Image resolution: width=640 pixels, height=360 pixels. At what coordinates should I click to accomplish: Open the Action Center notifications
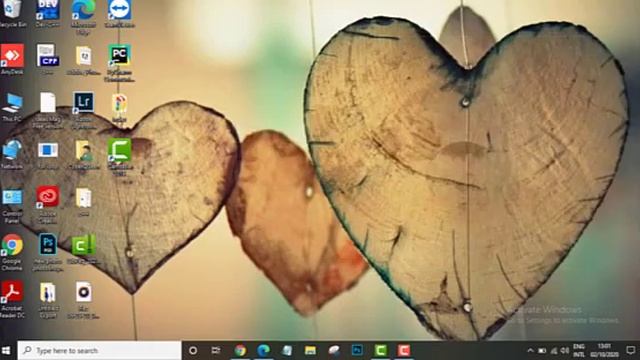click(x=631, y=350)
